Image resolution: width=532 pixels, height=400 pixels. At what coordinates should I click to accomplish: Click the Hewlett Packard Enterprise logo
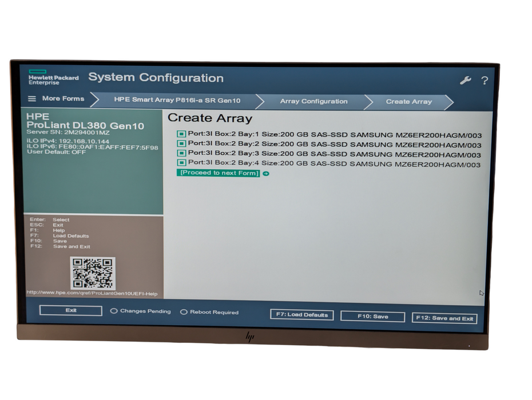click(x=54, y=77)
